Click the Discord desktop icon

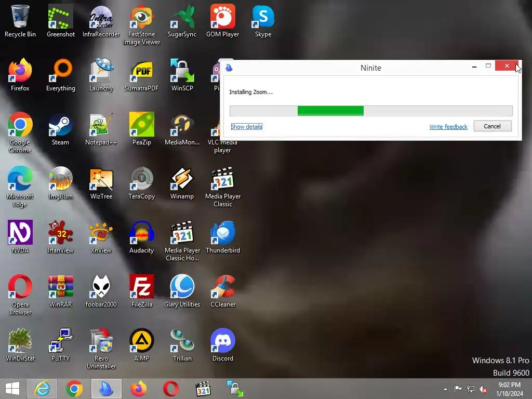point(222,345)
